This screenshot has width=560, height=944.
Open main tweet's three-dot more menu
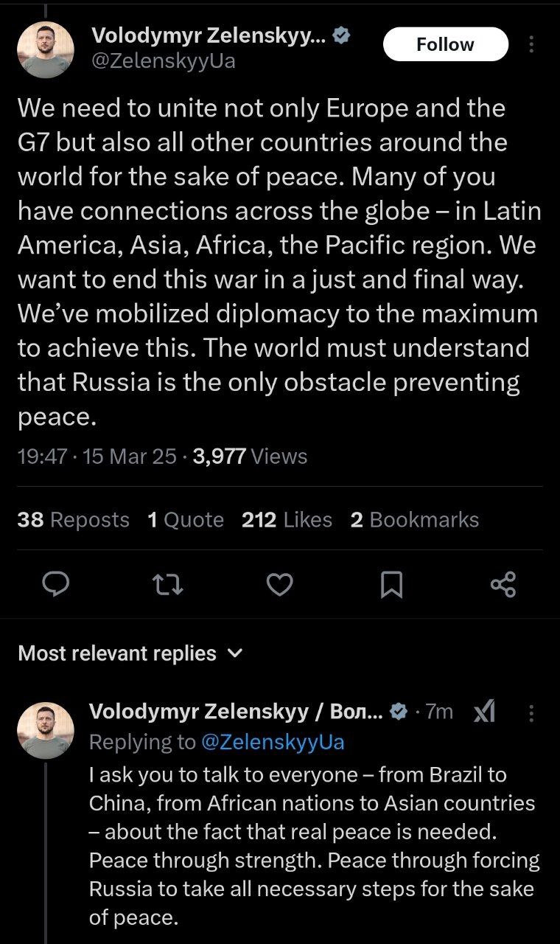pyautogui.click(x=532, y=44)
